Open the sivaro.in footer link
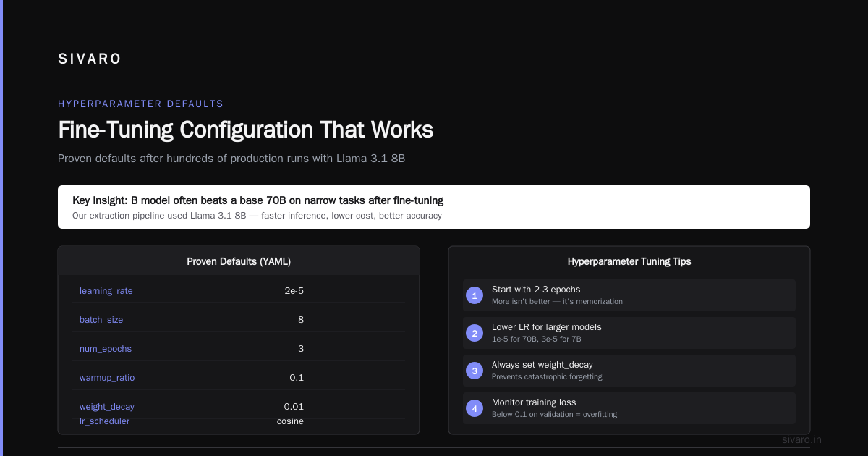The height and width of the screenshot is (456, 868). (x=802, y=439)
